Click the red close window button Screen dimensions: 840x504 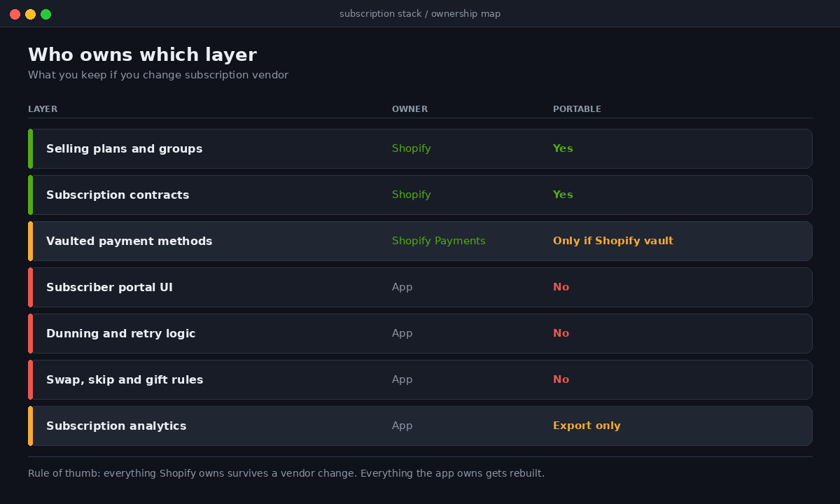click(15, 14)
